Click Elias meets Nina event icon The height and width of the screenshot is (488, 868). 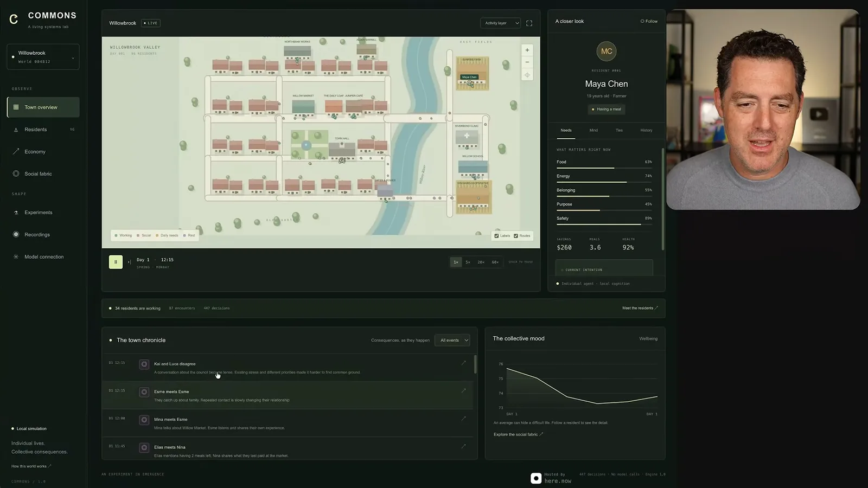(144, 447)
